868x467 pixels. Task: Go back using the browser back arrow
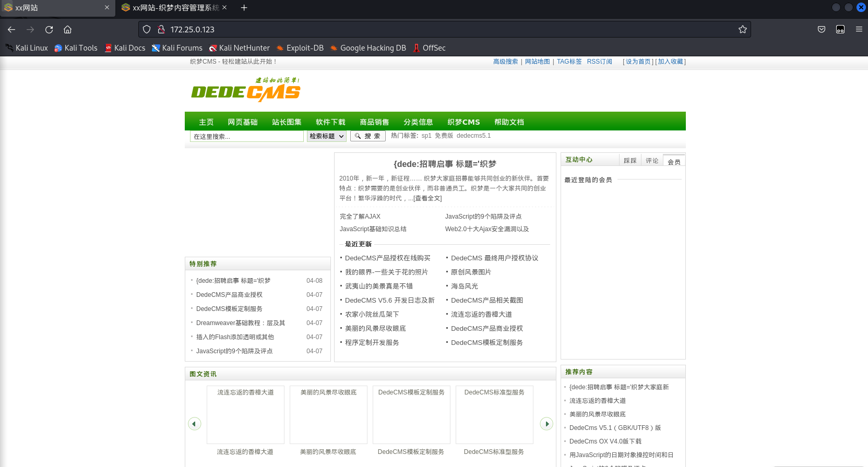(11, 30)
